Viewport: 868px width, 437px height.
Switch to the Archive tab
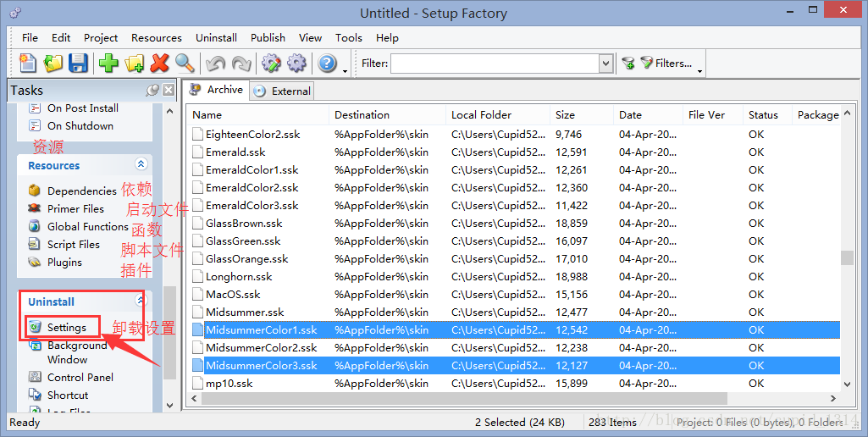217,90
